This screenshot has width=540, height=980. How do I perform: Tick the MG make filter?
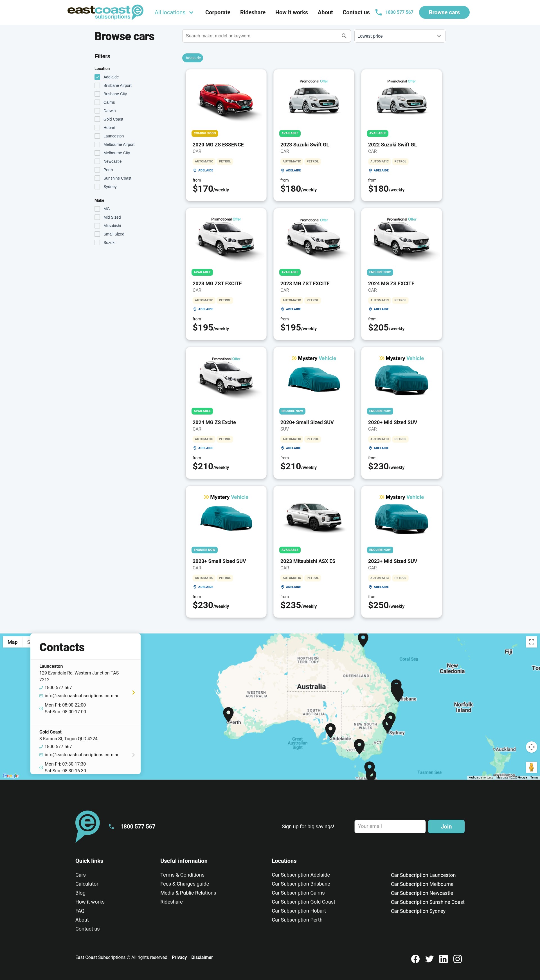(x=97, y=209)
